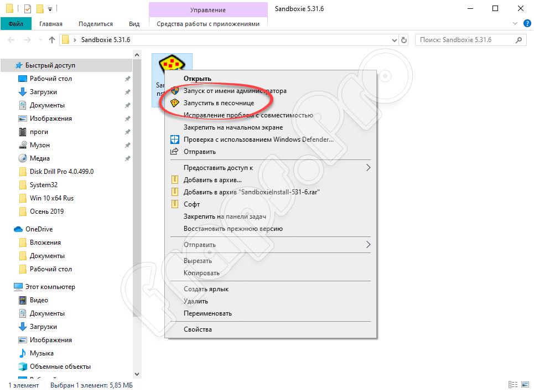
Task: Select 'Копировать' from the context menu
Action: 201,273
